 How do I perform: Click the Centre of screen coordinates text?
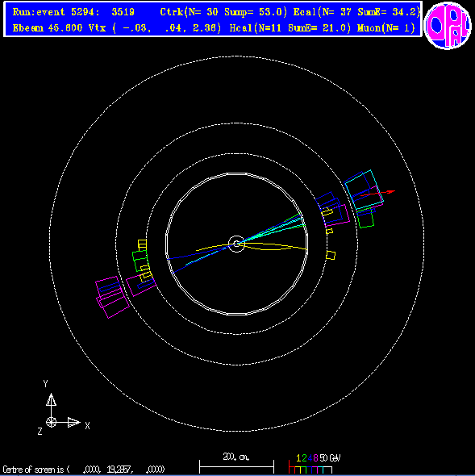pos(84,470)
